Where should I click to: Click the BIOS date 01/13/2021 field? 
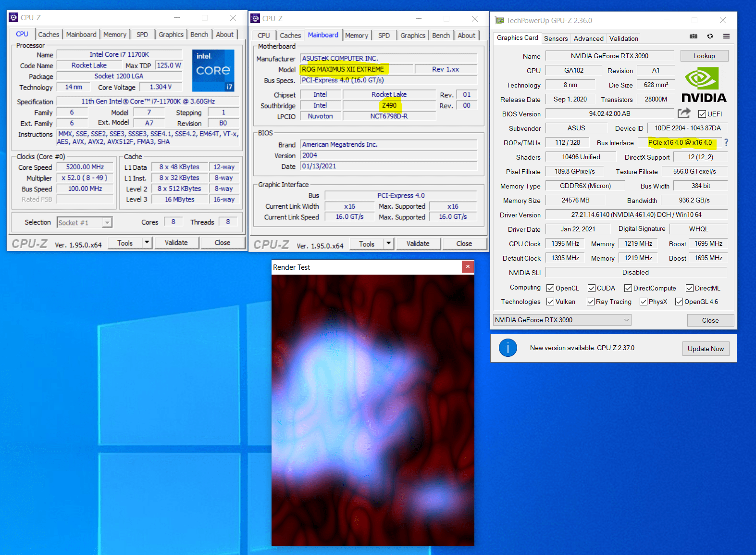(389, 166)
